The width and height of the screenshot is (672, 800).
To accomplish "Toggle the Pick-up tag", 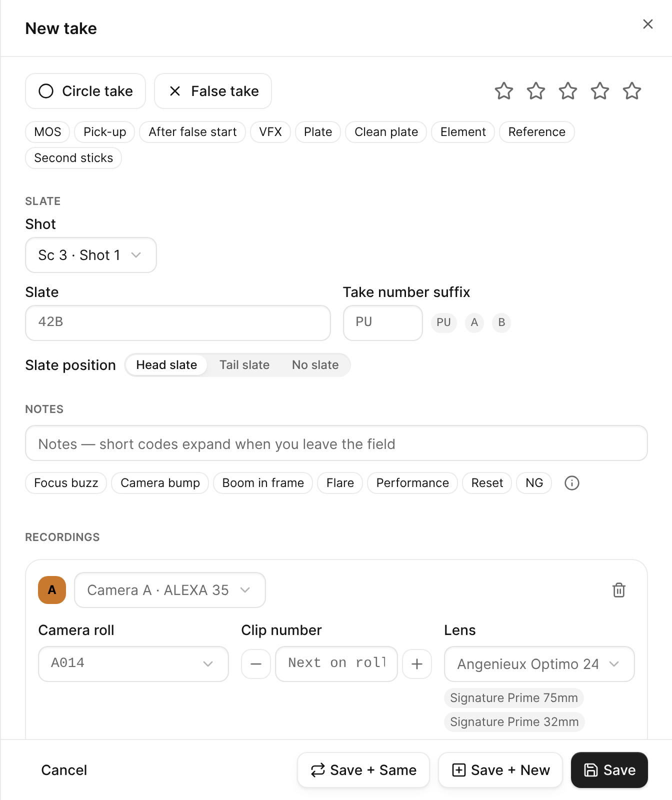I will click(104, 132).
